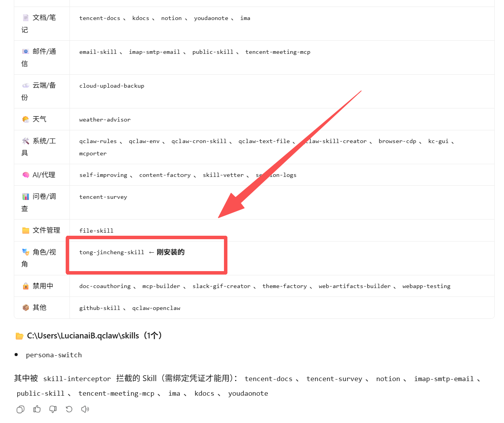Screen dimensions: 504x423
Task: Click tencent-meeting-mcp in the 邮件/通信 row
Action: click(278, 52)
